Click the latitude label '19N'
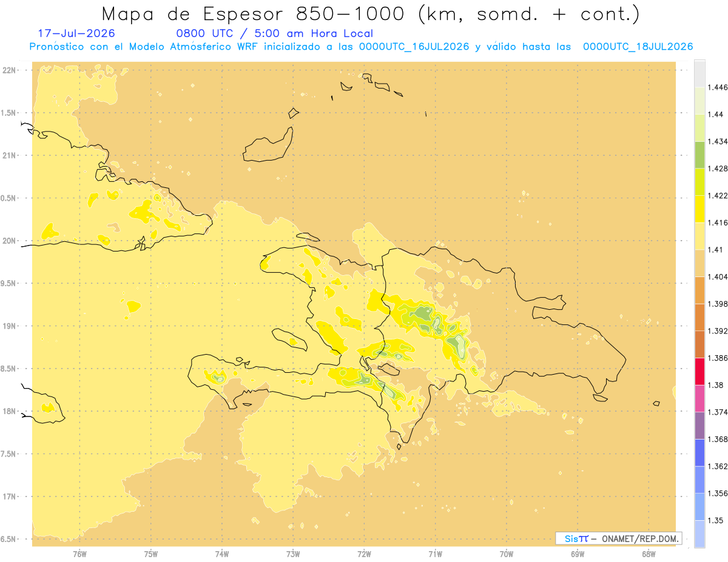Screen dimensions: 728x562 [x=9, y=326]
